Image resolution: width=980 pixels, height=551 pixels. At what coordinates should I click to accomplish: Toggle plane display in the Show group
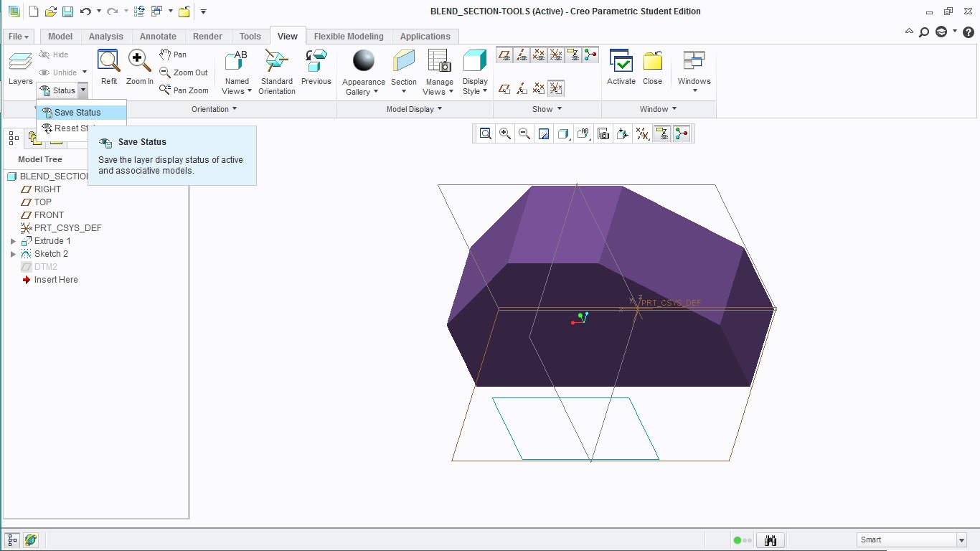504,55
